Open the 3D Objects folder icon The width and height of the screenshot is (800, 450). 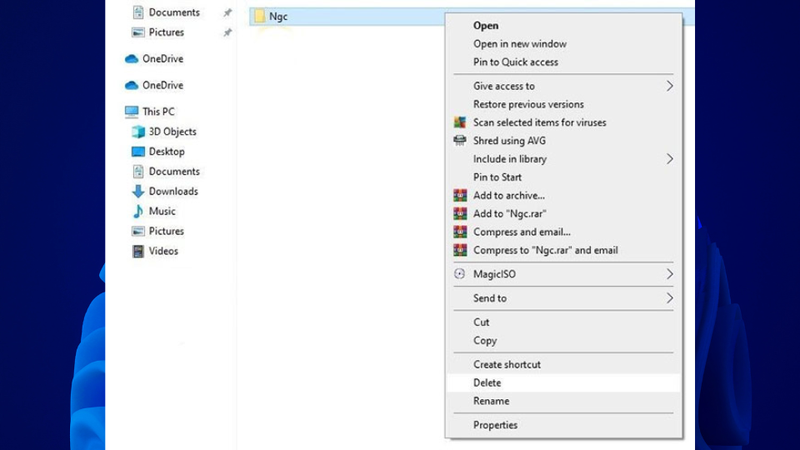pyautogui.click(x=138, y=132)
